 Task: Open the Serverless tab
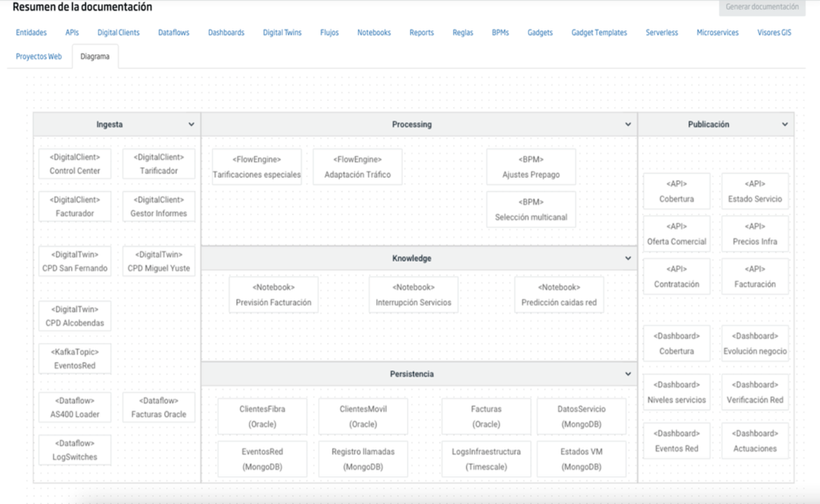[x=662, y=32]
